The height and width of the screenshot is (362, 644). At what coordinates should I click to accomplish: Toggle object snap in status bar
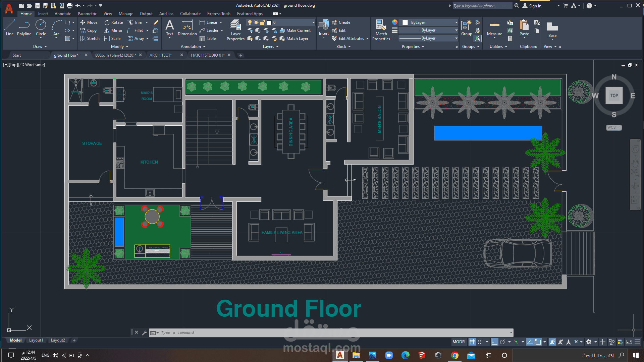(x=538, y=342)
